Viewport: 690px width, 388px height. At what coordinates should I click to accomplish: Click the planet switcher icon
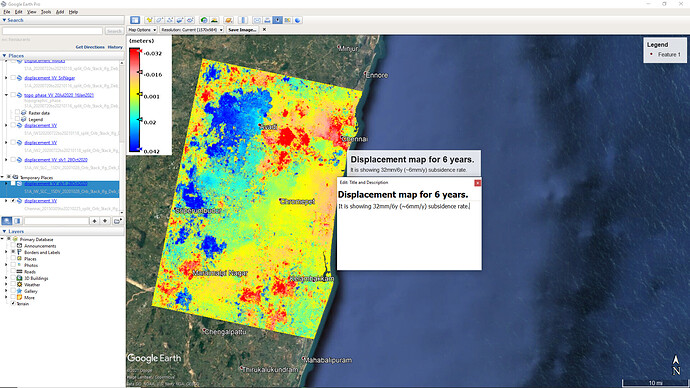(x=228, y=20)
